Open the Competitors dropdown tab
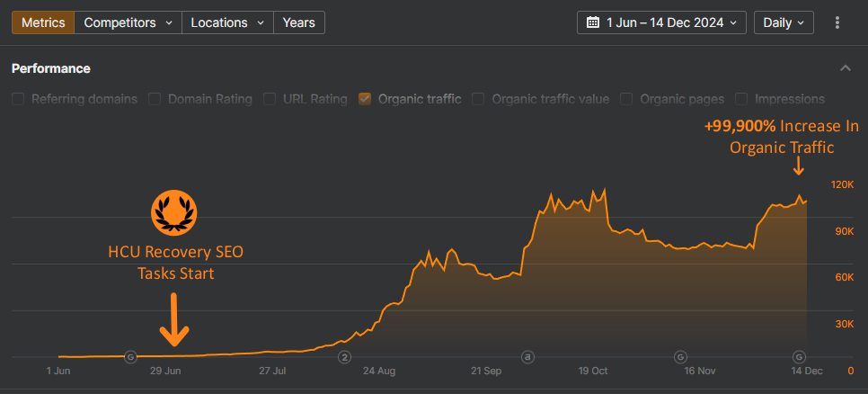This screenshot has width=868, height=394. pos(128,22)
